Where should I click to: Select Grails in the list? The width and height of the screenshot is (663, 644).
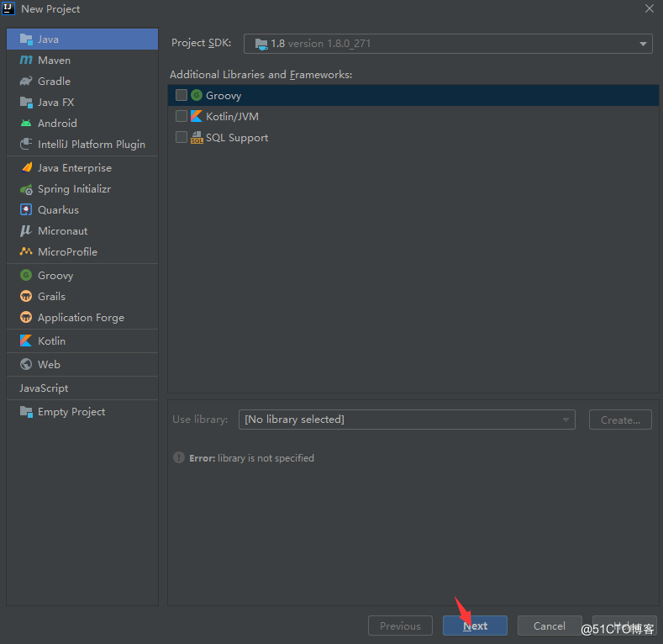pyautogui.click(x=82, y=296)
